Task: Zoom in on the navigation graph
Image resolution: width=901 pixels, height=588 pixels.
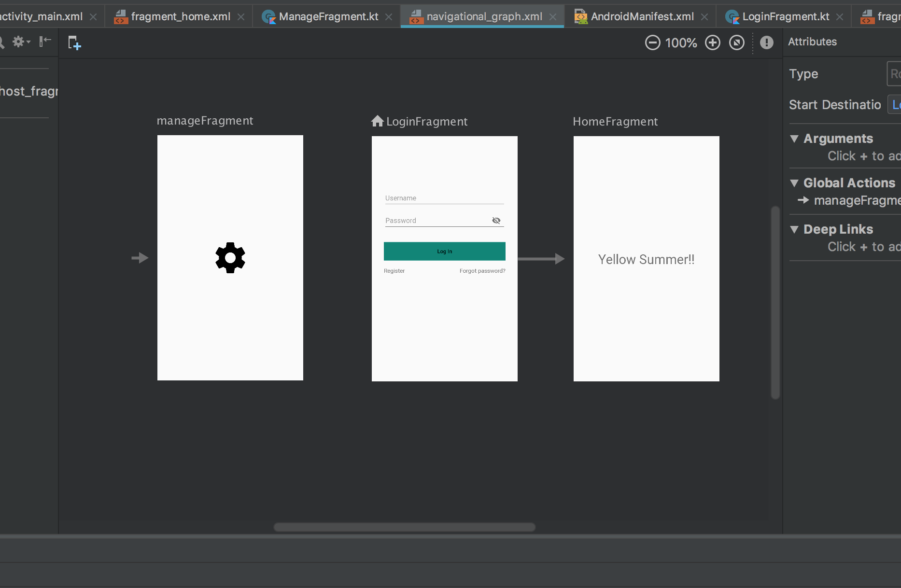Action: click(x=713, y=42)
